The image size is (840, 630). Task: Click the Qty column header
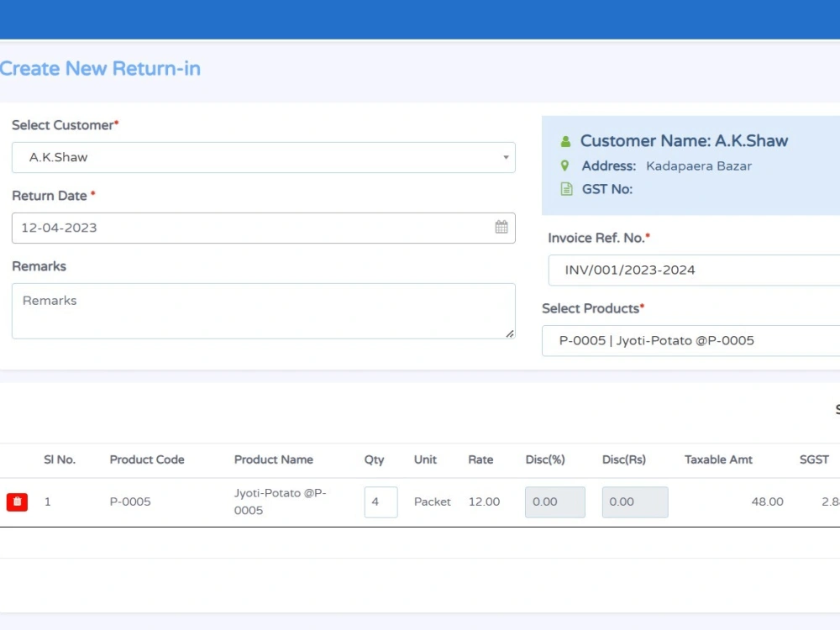(374, 460)
